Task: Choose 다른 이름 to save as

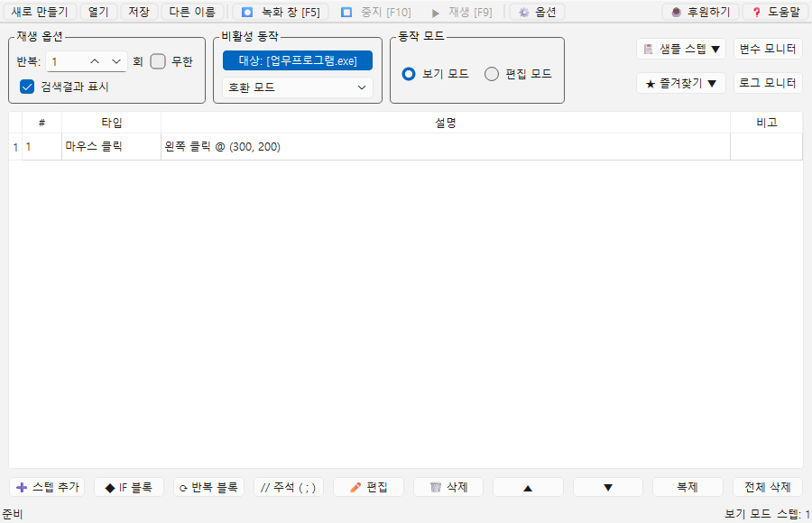Action: point(192,12)
